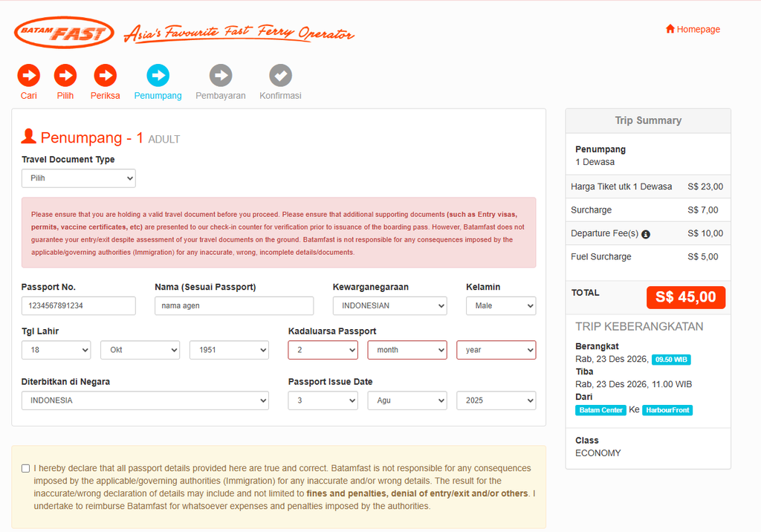Screen dimensions: 761x532
Task: Click the TRIP KEBERANGKATAN heading
Action: 639,327
